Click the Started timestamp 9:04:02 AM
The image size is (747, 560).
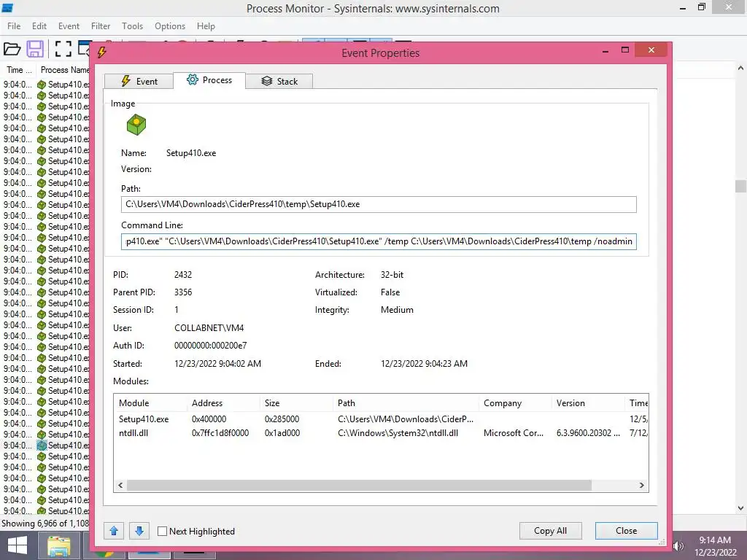point(217,364)
